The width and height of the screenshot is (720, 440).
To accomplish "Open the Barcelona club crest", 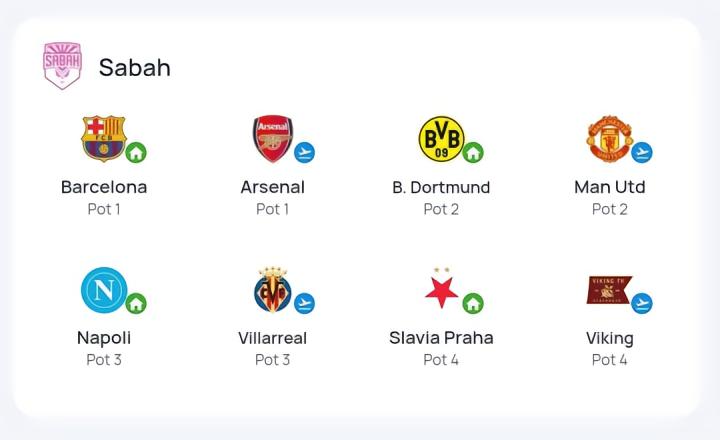I will [x=104, y=138].
